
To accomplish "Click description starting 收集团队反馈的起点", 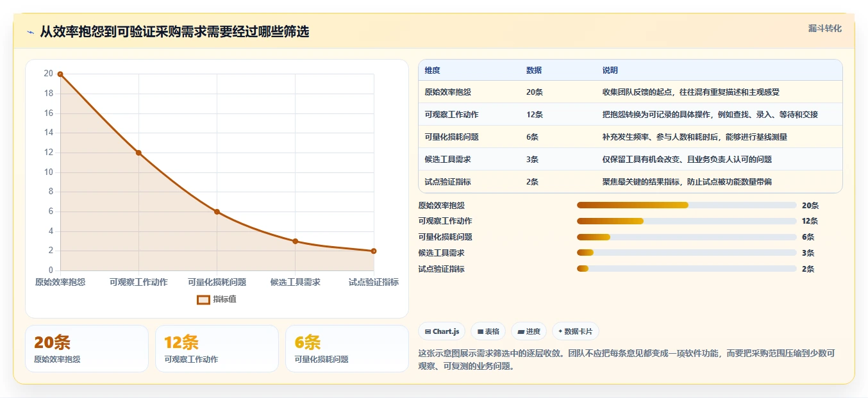I will coord(691,92).
